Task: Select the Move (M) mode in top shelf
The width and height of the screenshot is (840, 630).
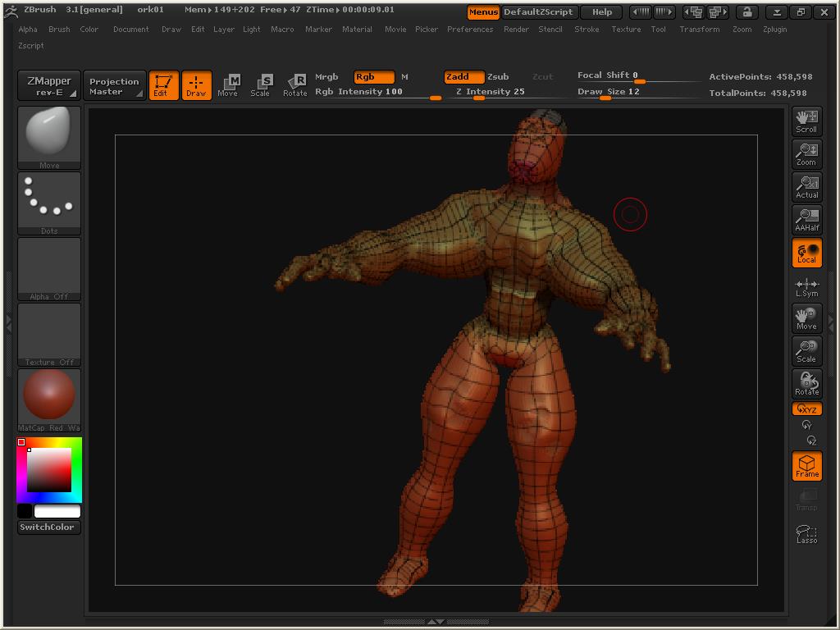Action: [229, 85]
